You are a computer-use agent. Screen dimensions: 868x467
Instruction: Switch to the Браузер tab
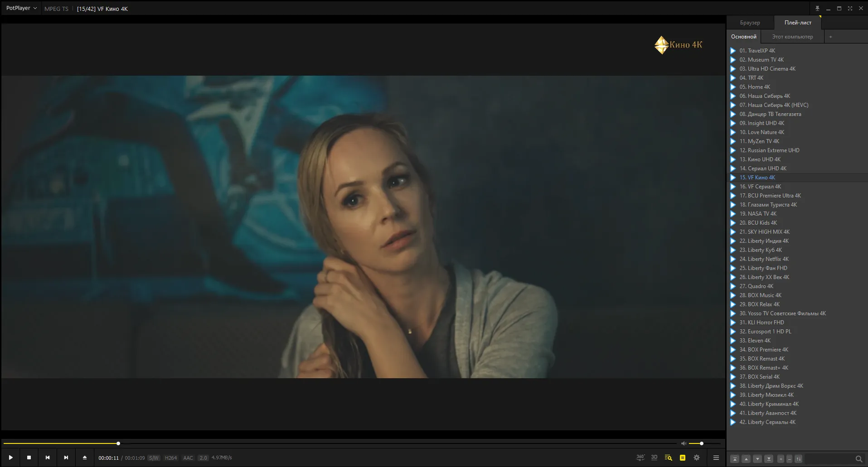750,23
